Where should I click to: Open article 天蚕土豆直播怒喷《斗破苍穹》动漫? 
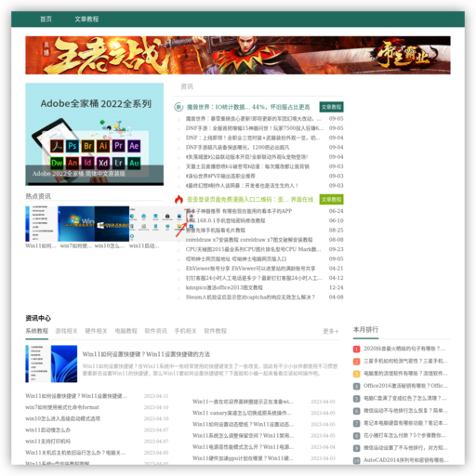[x=247, y=166]
